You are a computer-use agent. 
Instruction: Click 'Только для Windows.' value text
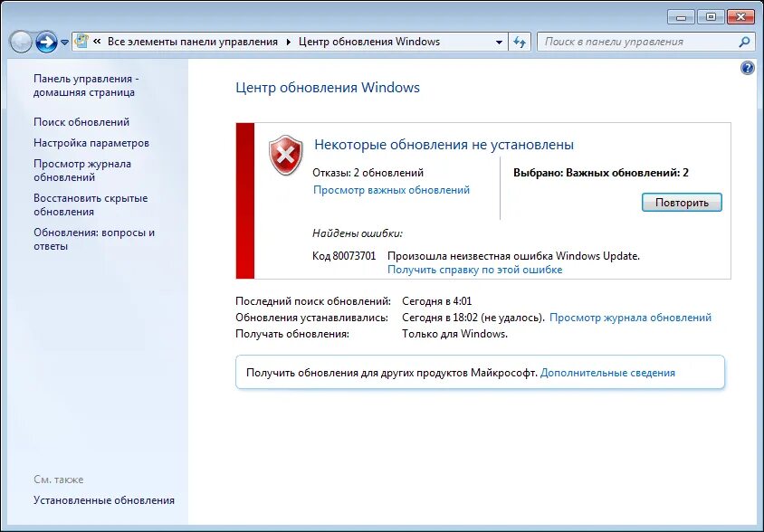(454, 334)
